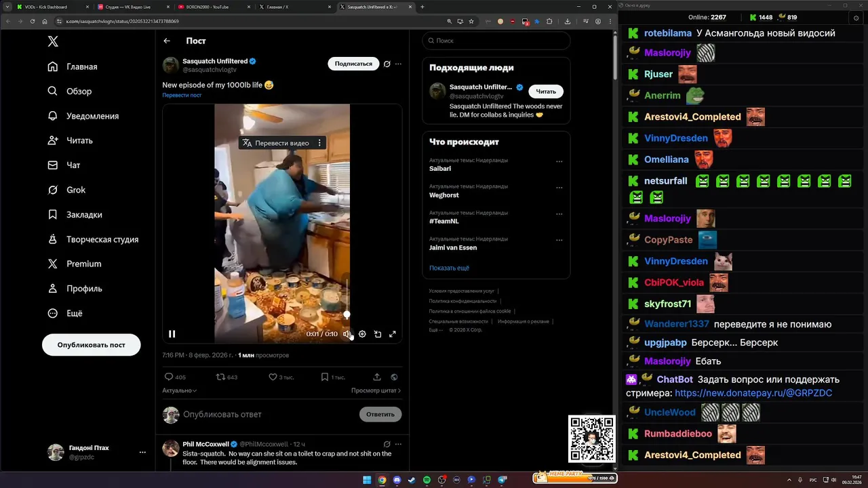This screenshot has width=868, height=488.
Task: Open more options on the Sasquatch post
Action: (398, 64)
